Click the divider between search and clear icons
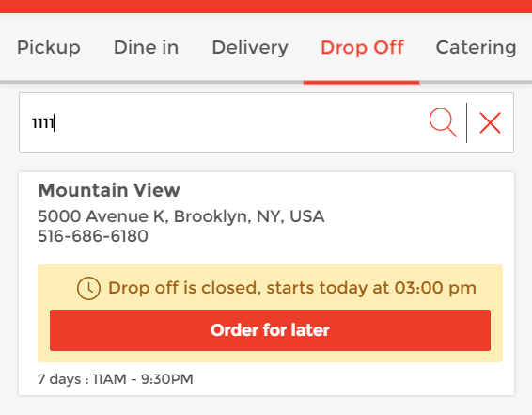Image resolution: width=532 pixels, height=415 pixels. pyautogui.click(x=467, y=122)
